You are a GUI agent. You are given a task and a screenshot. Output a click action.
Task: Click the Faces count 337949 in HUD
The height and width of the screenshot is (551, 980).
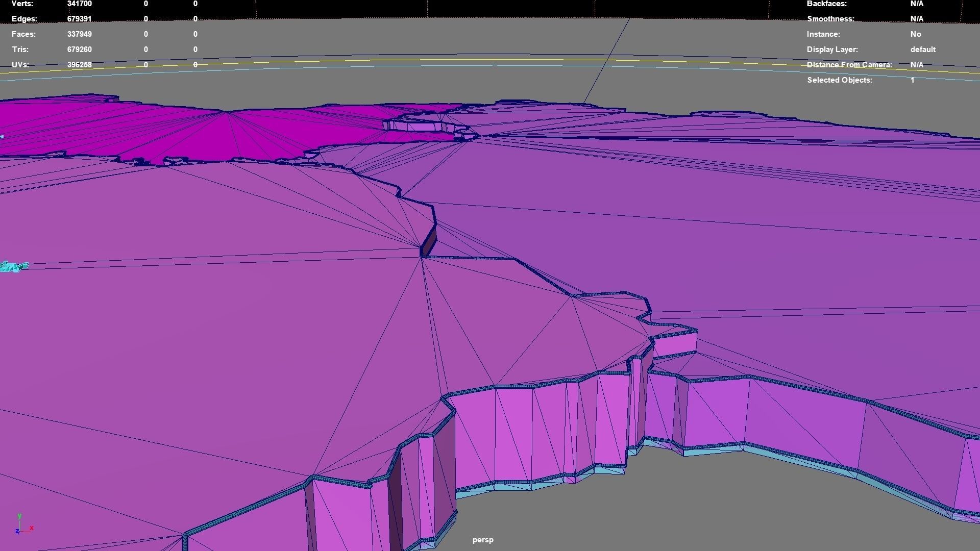tap(79, 34)
